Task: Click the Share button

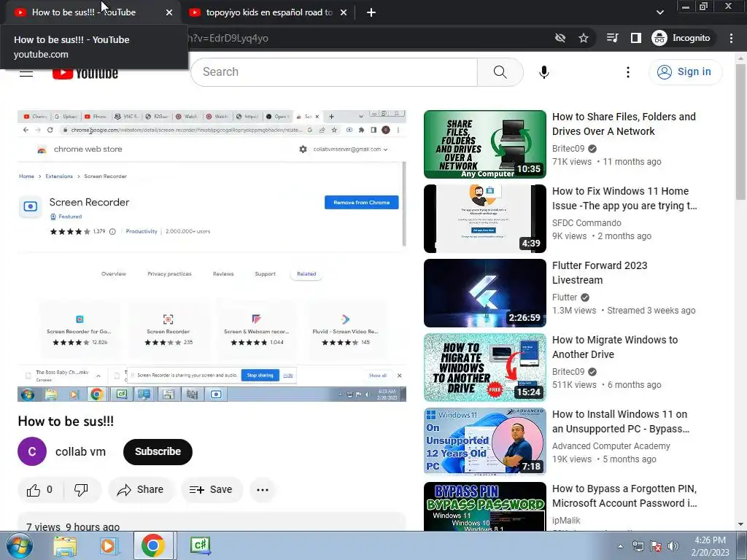Action: coord(141,489)
